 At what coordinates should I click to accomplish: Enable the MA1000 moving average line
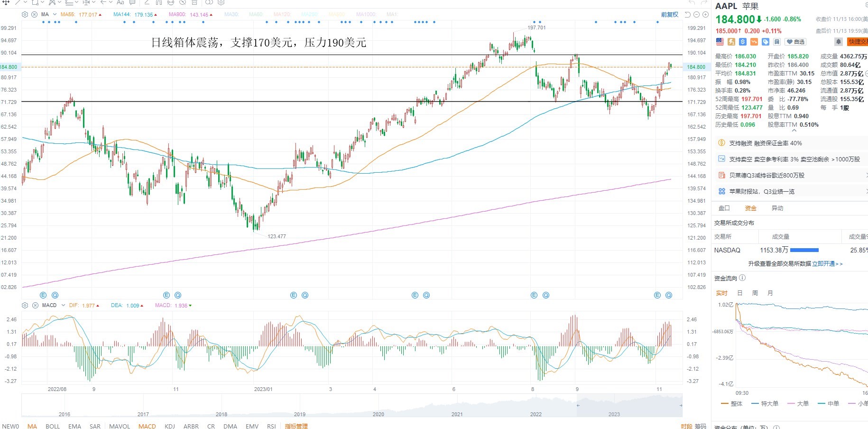pos(366,15)
